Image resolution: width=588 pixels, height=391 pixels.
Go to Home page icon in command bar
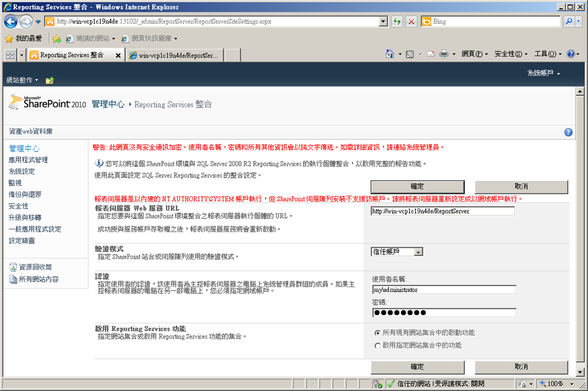[390, 54]
